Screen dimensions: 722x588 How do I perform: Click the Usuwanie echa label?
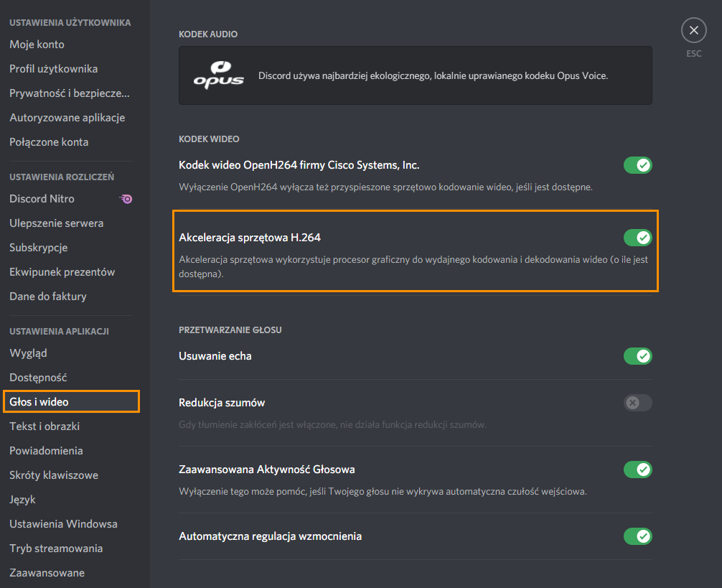coord(215,356)
